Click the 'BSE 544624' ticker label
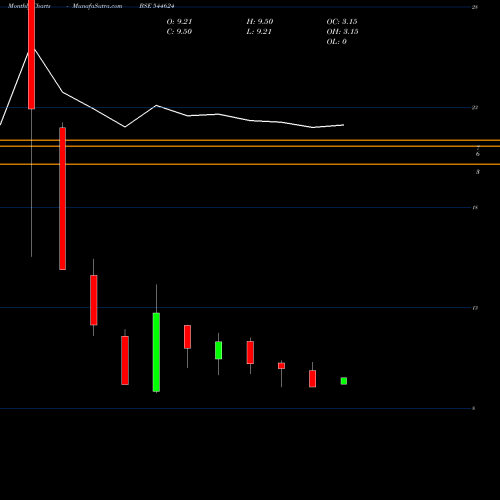 pos(157,6)
